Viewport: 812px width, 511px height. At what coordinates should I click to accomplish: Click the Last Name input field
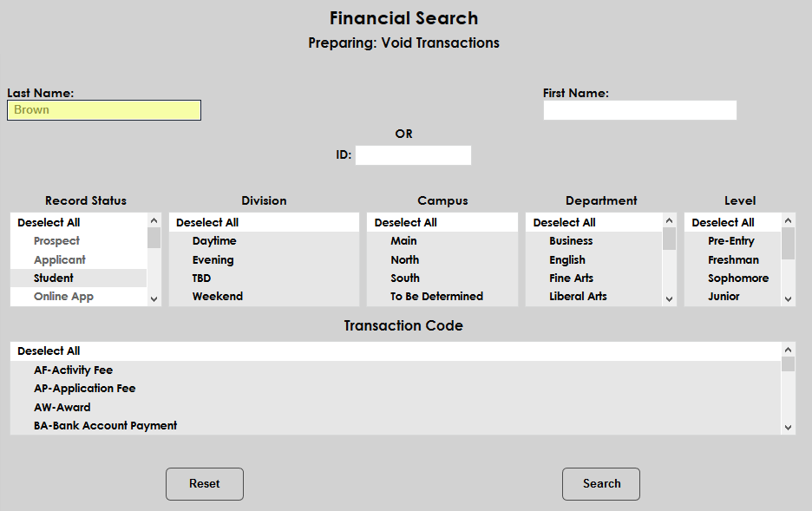tap(104, 110)
